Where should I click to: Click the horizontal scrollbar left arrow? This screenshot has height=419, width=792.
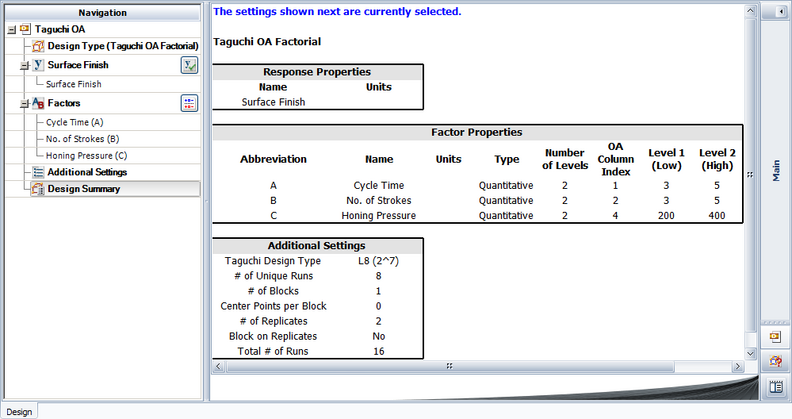click(x=218, y=366)
